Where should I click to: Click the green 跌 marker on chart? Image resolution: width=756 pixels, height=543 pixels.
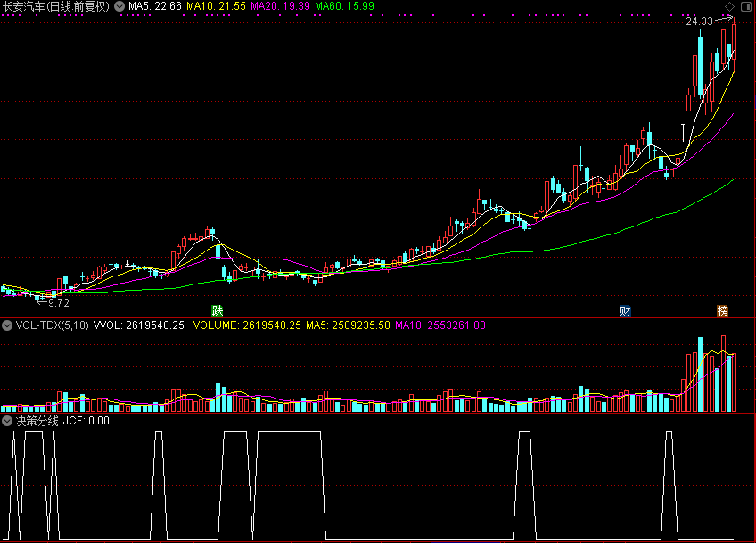[x=218, y=310]
